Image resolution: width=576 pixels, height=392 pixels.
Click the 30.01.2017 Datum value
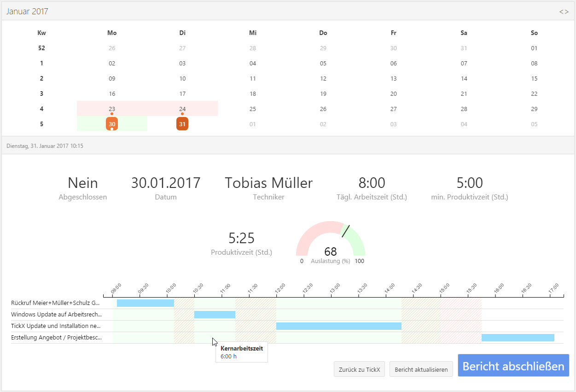[x=166, y=183]
